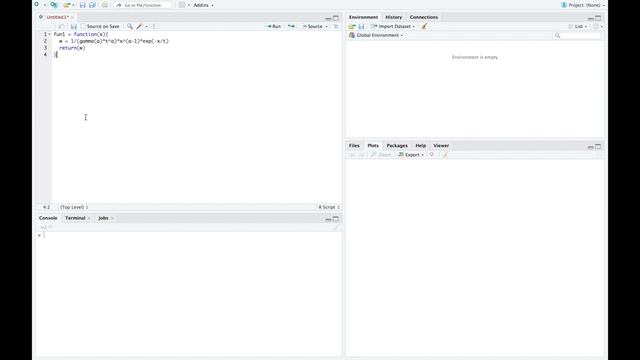Select the Untitled1 script tab
640x360 pixels.
click(x=57, y=17)
